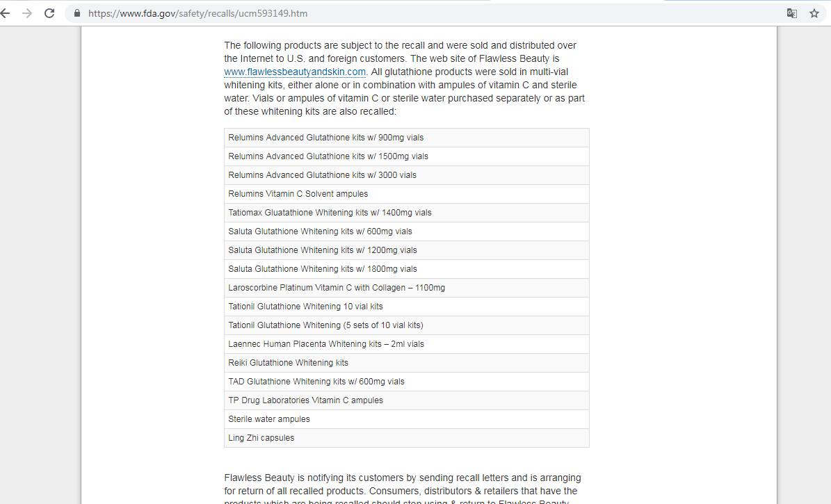
Task: Click the browser back arrow
Action: pyautogui.click(x=6, y=13)
